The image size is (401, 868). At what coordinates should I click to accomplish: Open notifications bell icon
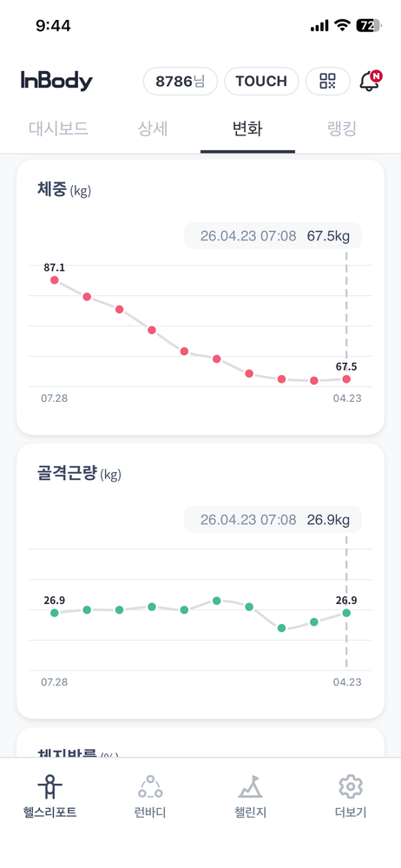click(370, 82)
